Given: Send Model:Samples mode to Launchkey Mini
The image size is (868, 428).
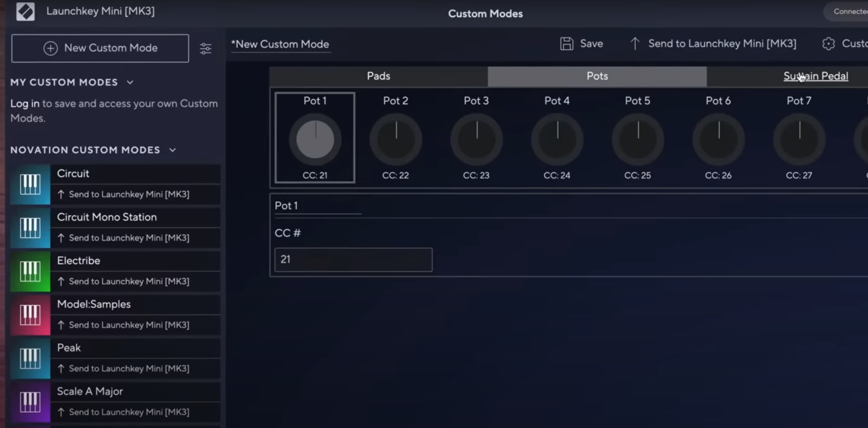Looking at the screenshot, I should pyautogui.click(x=129, y=325).
